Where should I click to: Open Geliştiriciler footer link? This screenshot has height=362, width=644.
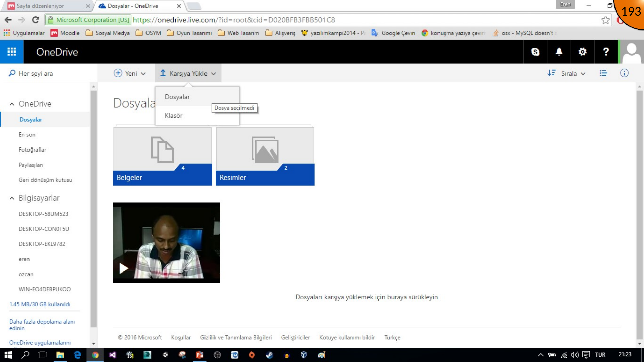click(295, 337)
